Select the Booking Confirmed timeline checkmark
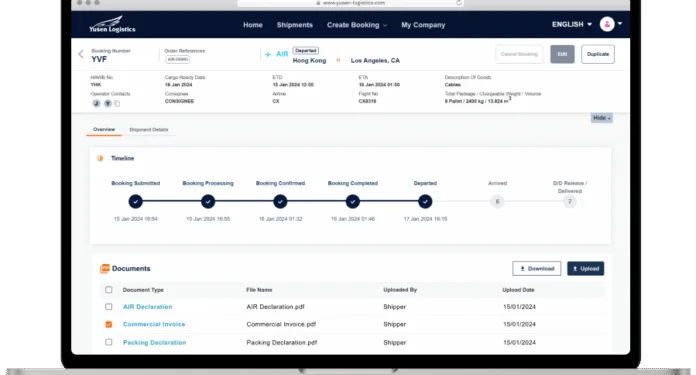 point(280,201)
